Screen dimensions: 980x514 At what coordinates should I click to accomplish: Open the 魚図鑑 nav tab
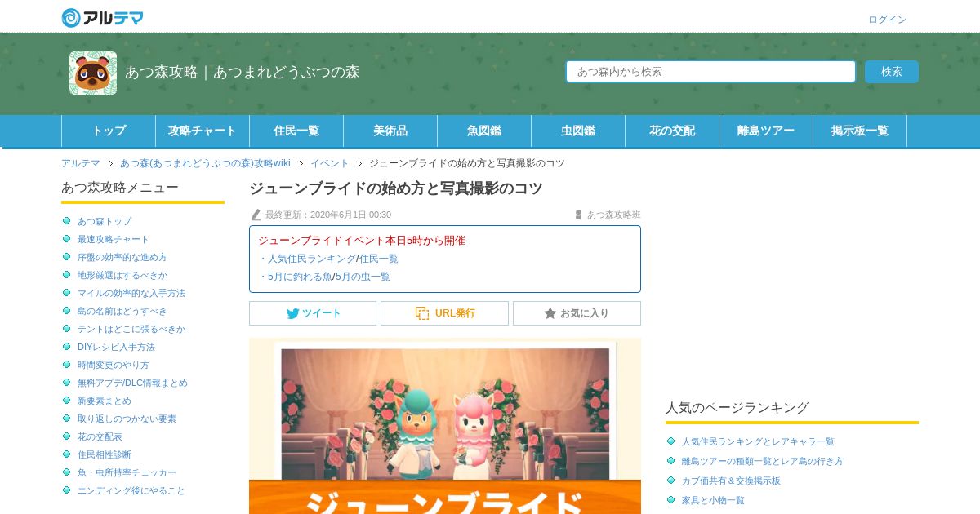(484, 131)
